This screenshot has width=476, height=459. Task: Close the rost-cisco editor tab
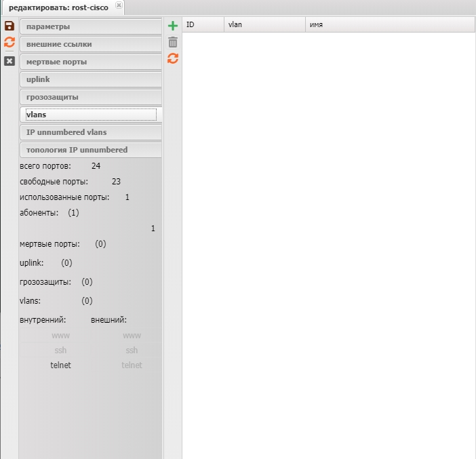pos(119,5)
